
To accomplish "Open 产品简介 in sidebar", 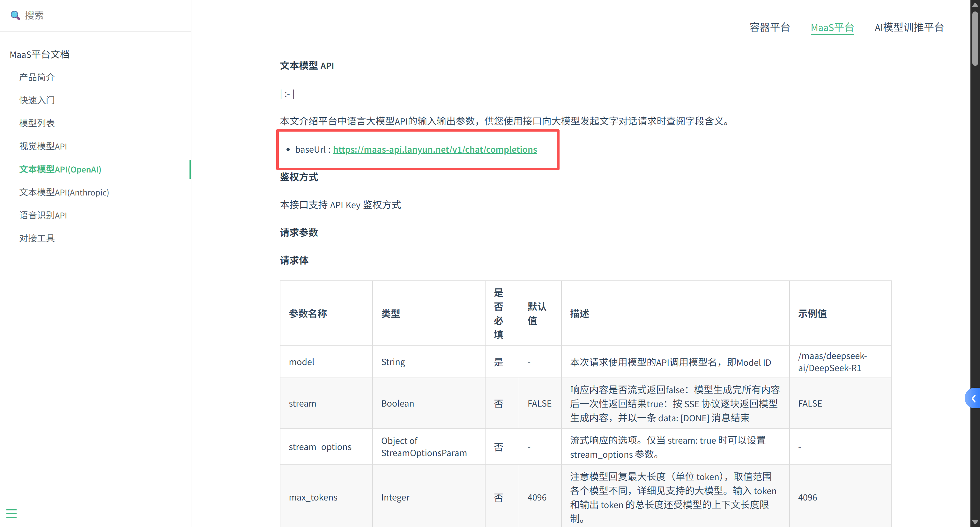I will (x=37, y=77).
